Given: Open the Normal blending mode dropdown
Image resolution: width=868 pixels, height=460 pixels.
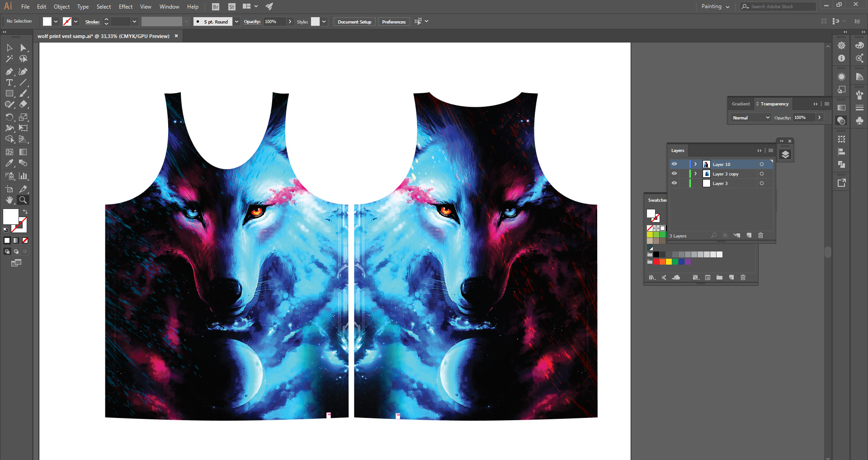Looking at the screenshot, I should (750, 118).
